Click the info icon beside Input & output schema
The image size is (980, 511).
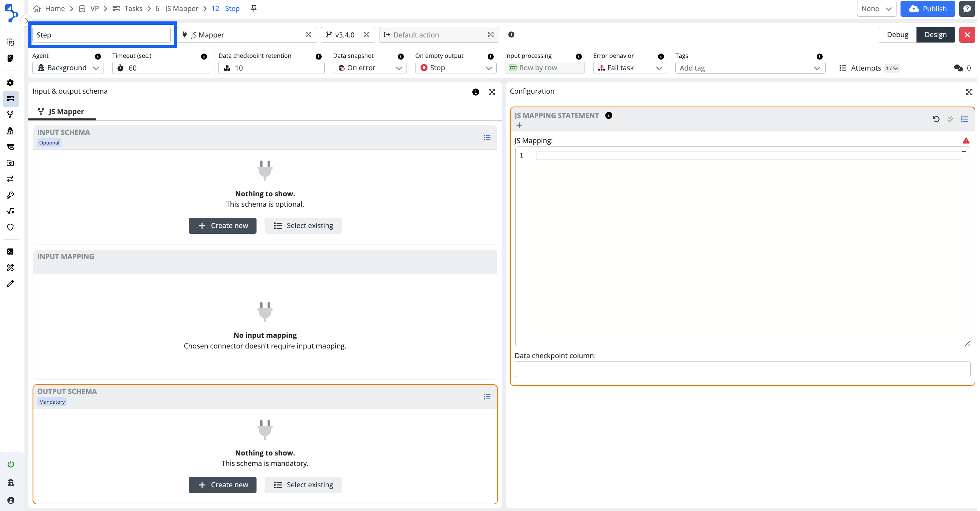(475, 92)
